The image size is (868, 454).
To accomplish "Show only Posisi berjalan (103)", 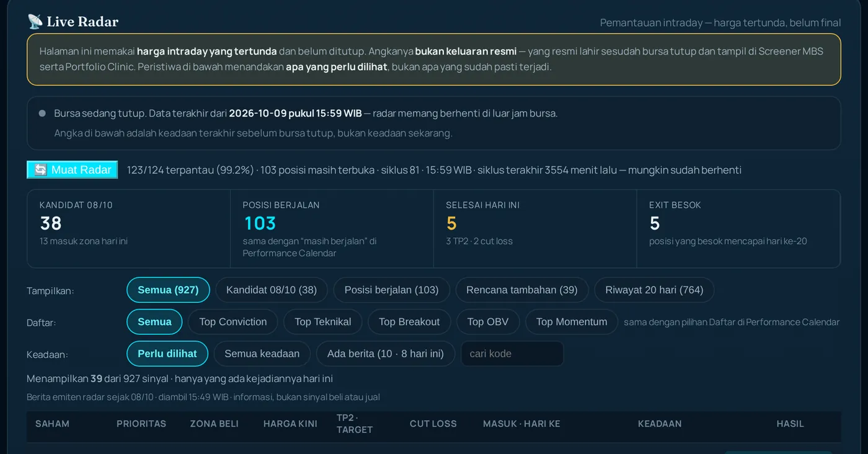I will point(392,290).
